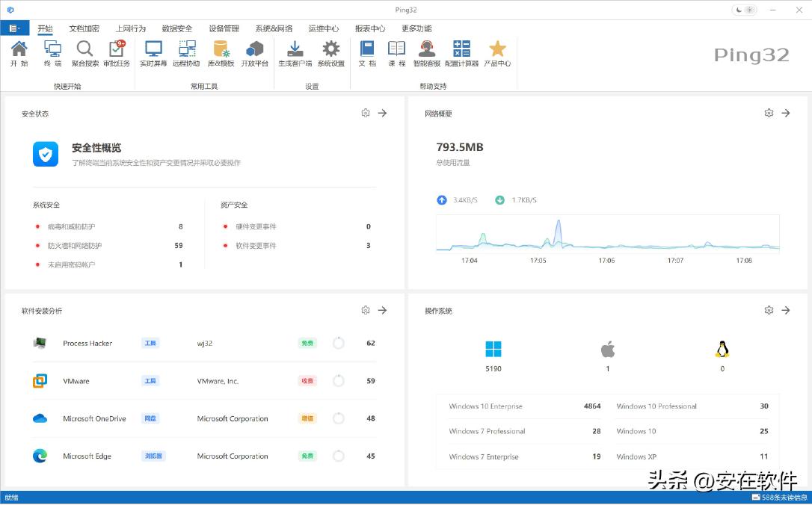The height and width of the screenshot is (505, 812).
Task: Open the 588条未读信息 unread messages
Action: 780,498
